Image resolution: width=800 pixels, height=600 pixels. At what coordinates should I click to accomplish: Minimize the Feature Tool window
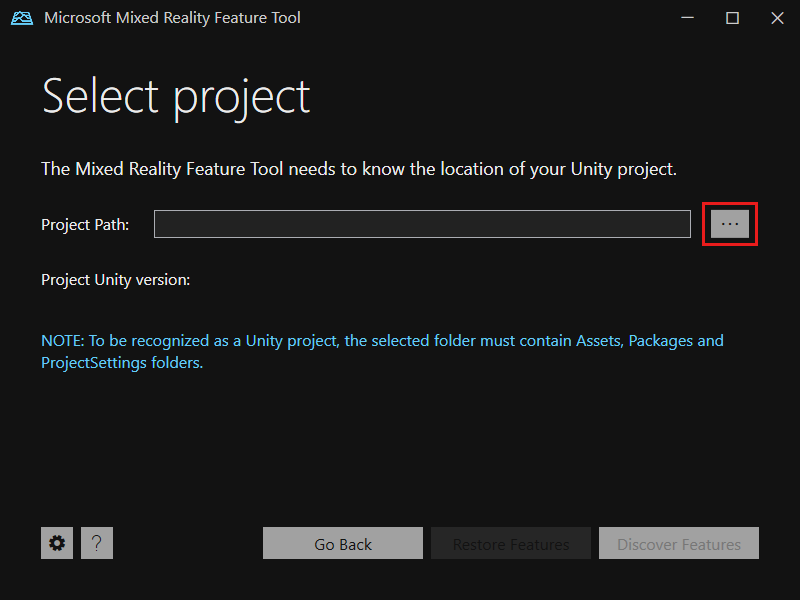(x=687, y=18)
